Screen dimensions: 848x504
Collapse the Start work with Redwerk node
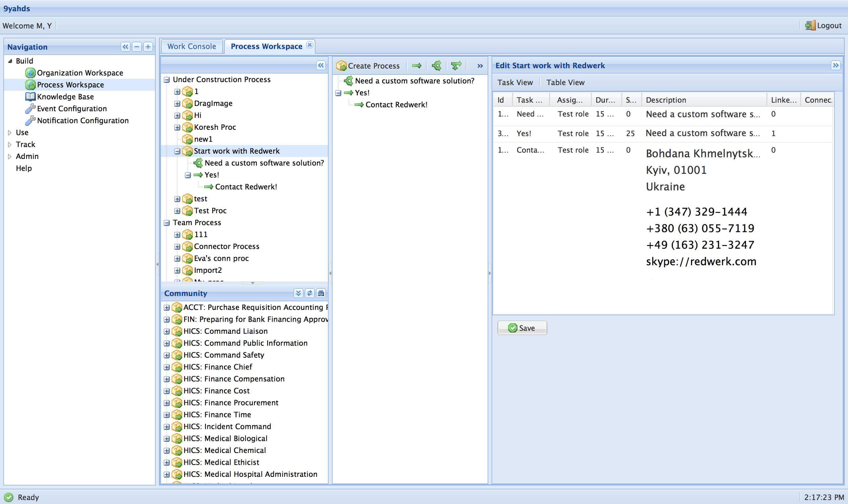pyautogui.click(x=177, y=151)
